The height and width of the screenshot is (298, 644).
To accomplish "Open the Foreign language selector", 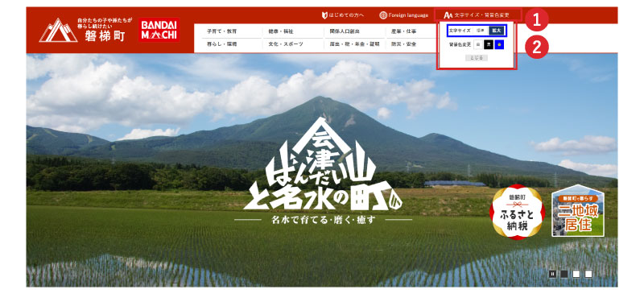I will coord(404,15).
